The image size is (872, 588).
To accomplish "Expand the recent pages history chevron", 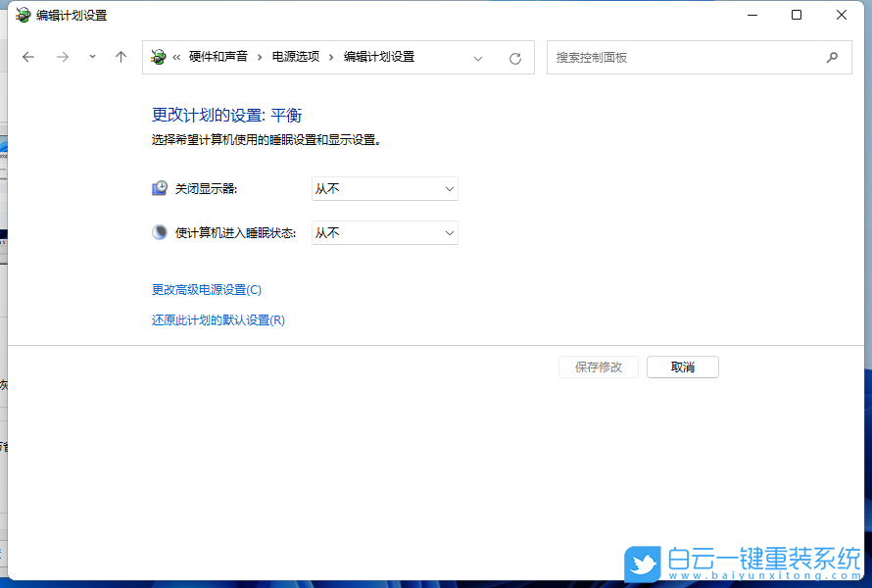I will [x=91, y=57].
